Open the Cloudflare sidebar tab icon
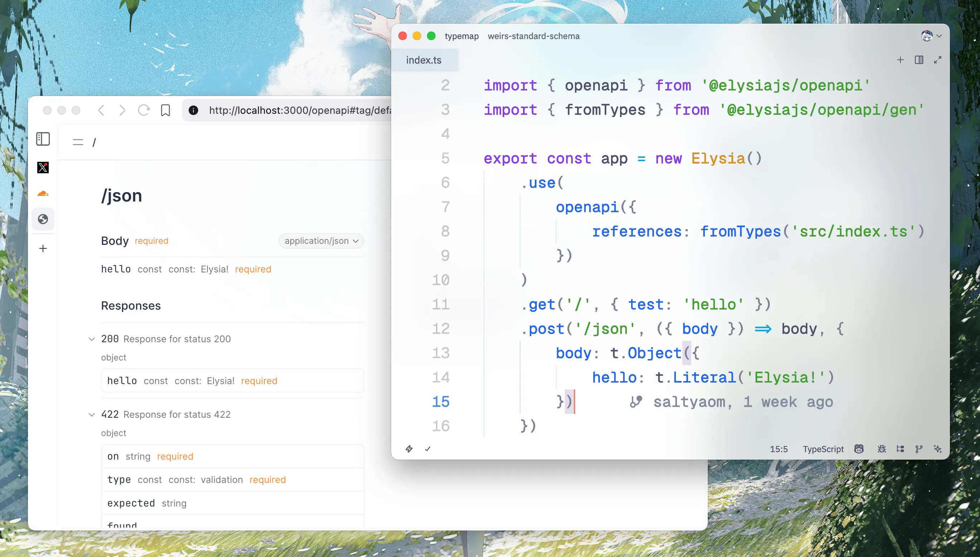The image size is (980, 557). (x=43, y=193)
